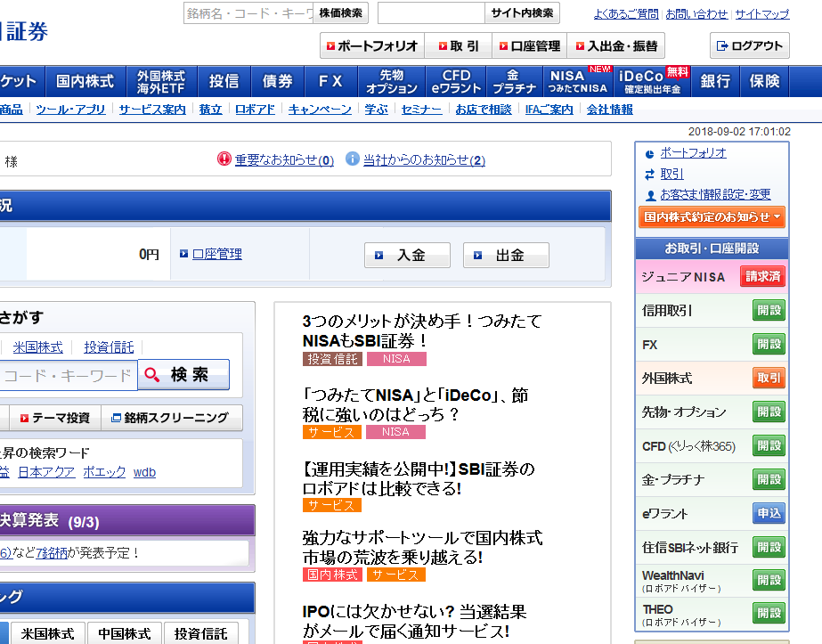
Task: Open the サイトマップ link
Action: pos(762,14)
